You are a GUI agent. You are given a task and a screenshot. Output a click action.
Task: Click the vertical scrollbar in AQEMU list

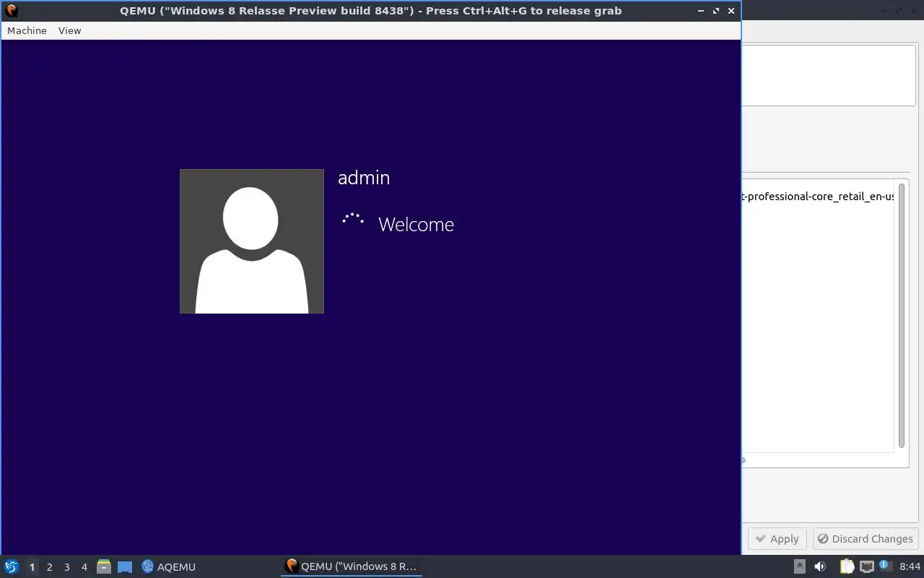coord(902,314)
